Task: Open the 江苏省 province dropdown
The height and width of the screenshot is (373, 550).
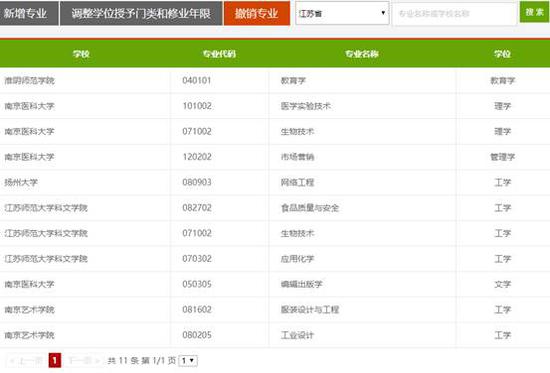Action: (342, 13)
